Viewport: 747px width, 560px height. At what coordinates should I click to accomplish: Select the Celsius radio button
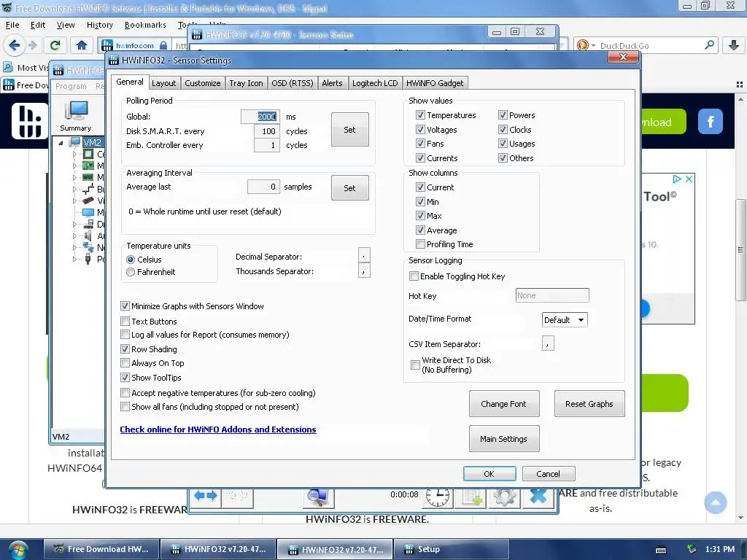(x=131, y=260)
